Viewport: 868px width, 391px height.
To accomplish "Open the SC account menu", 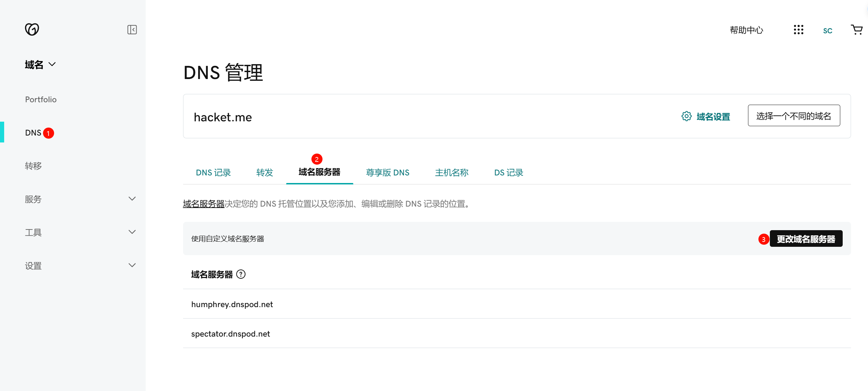I will tap(827, 31).
